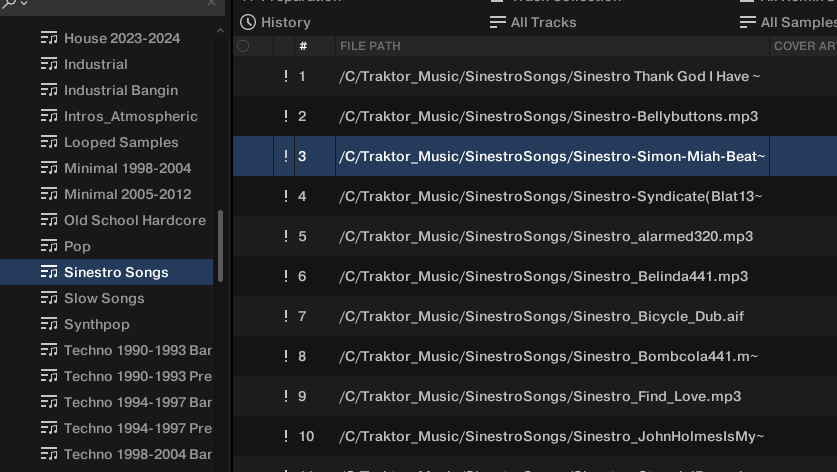Viewport: 837px width, 472px height.
Task: Click the Pop playlist icon
Action: click(49, 246)
